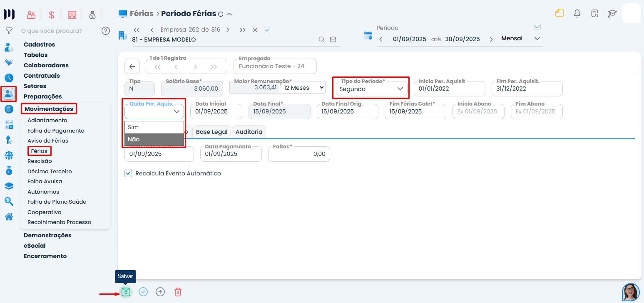
Task: Switch to the Base Legal tab
Action: click(211, 132)
